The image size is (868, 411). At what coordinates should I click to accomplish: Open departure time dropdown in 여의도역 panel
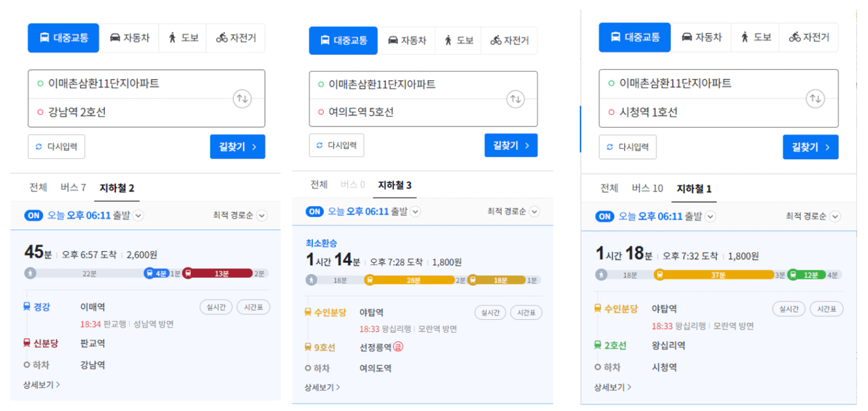click(415, 212)
